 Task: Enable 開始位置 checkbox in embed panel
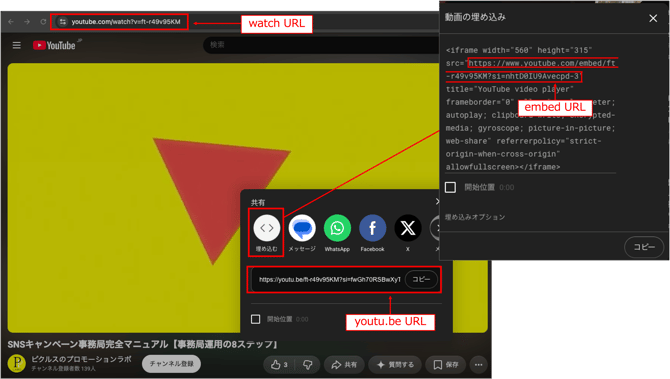tap(450, 188)
